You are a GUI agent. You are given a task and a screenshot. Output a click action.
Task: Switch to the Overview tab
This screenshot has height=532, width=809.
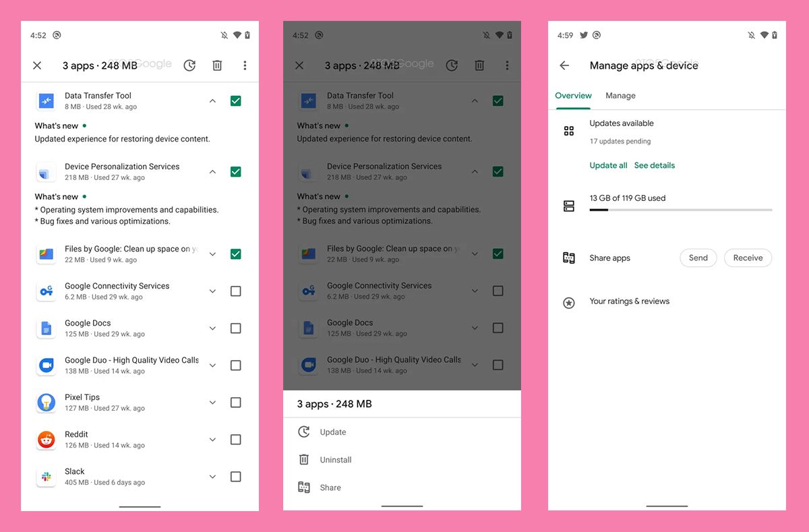573,96
